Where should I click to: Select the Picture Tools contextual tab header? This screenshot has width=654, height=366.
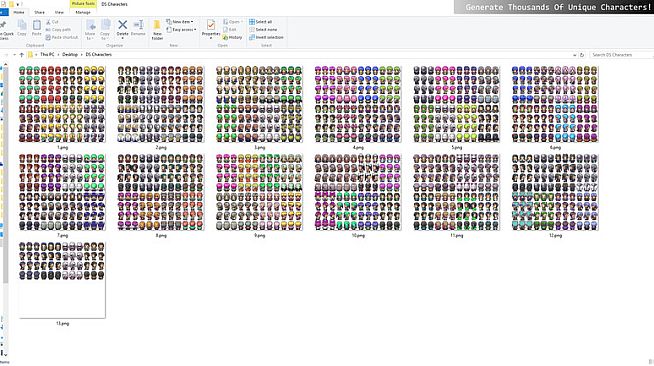pos(83,4)
